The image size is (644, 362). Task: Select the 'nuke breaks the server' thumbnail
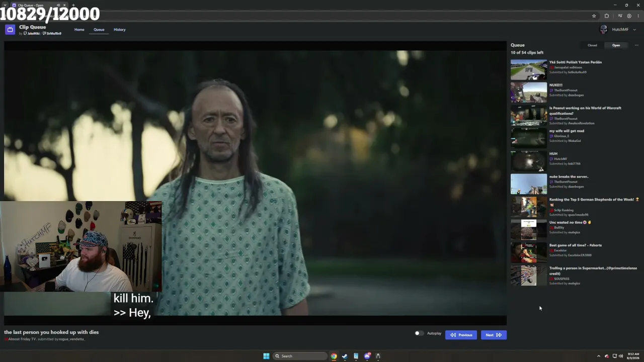click(x=529, y=184)
